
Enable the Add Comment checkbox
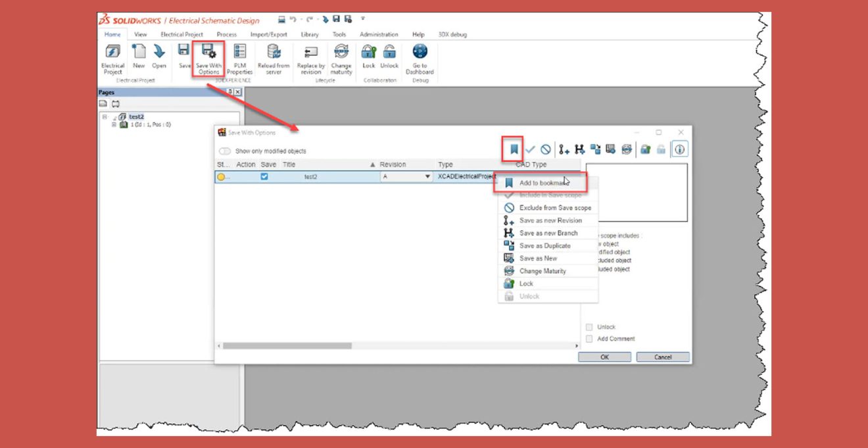(x=589, y=339)
